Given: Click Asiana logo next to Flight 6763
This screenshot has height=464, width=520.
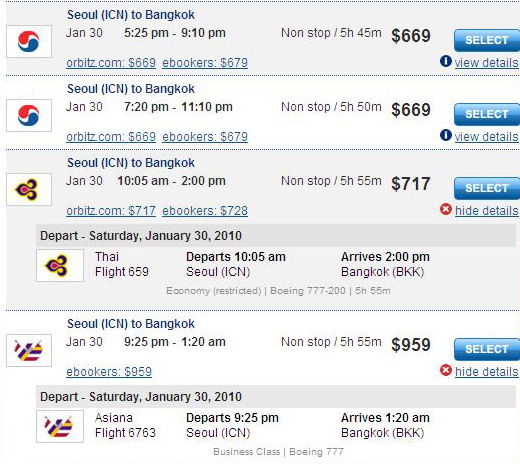Looking at the screenshot, I should click(x=60, y=427).
